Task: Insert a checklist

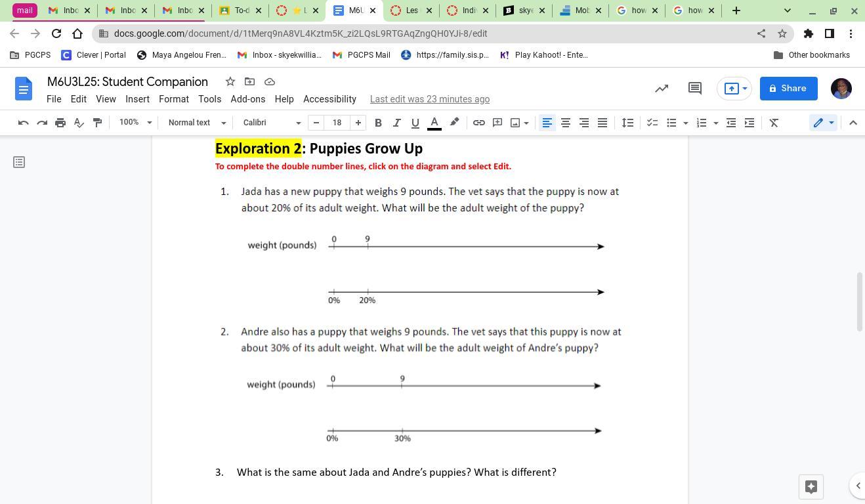Action: 652,123
